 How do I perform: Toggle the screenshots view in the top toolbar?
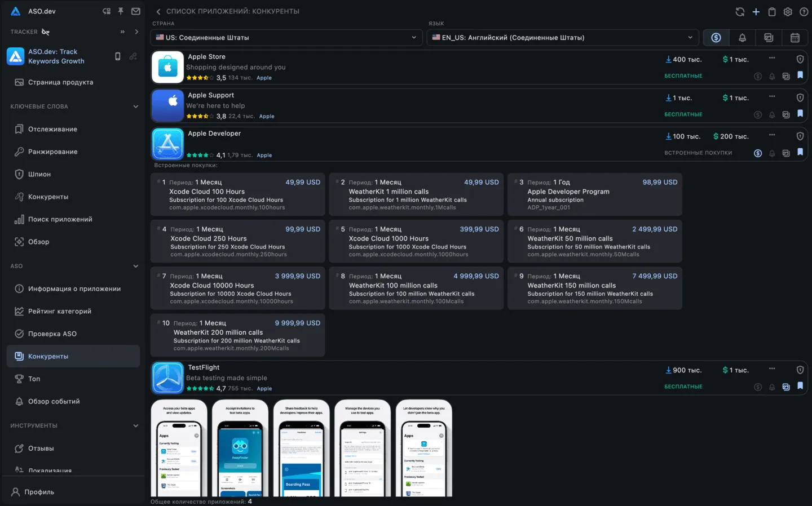pyautogui.click(x=769, y=38)
